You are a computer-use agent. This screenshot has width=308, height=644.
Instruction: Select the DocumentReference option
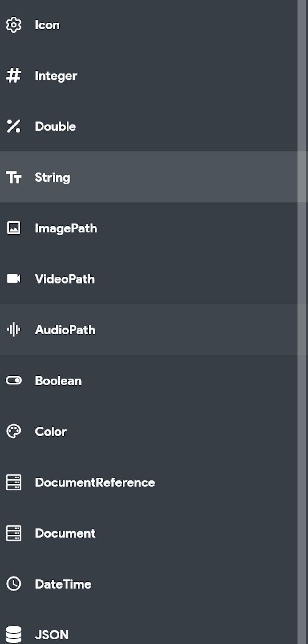pos(95,482)
